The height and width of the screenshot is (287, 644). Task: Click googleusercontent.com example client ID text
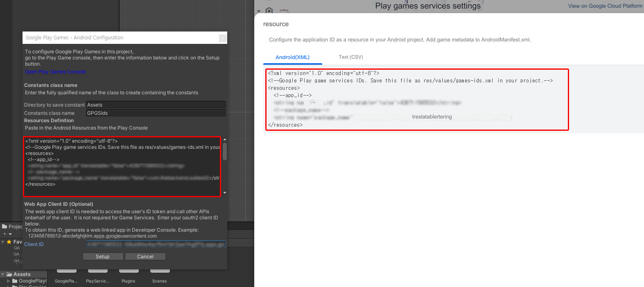[93, 236]
